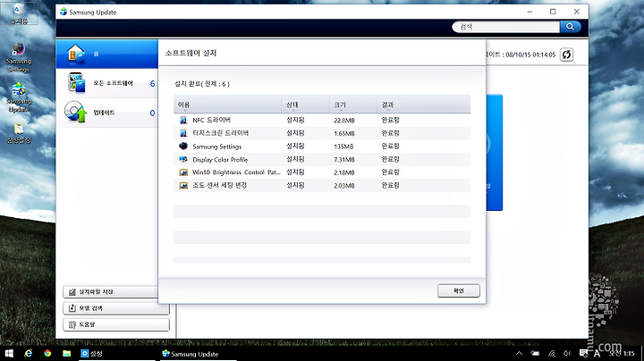Sort by the 이름 column header
644x361 pixels.
click(227, 105)
